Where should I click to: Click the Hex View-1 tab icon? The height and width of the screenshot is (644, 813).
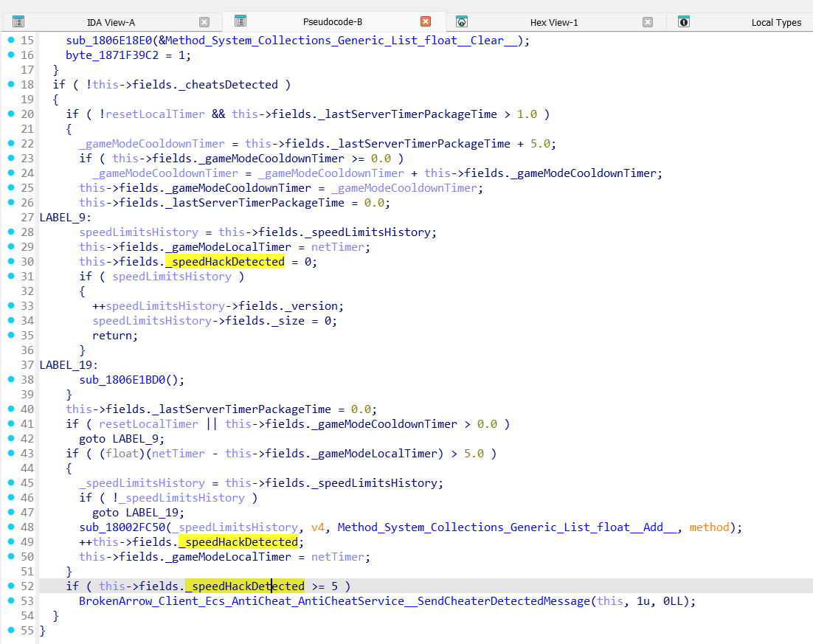point(462,22)
